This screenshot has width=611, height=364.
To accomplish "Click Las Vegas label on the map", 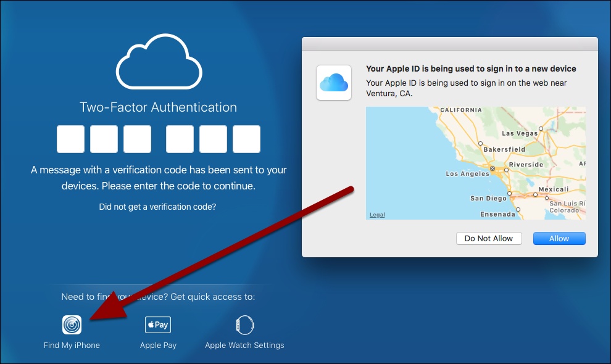I will tap(520, 133).
